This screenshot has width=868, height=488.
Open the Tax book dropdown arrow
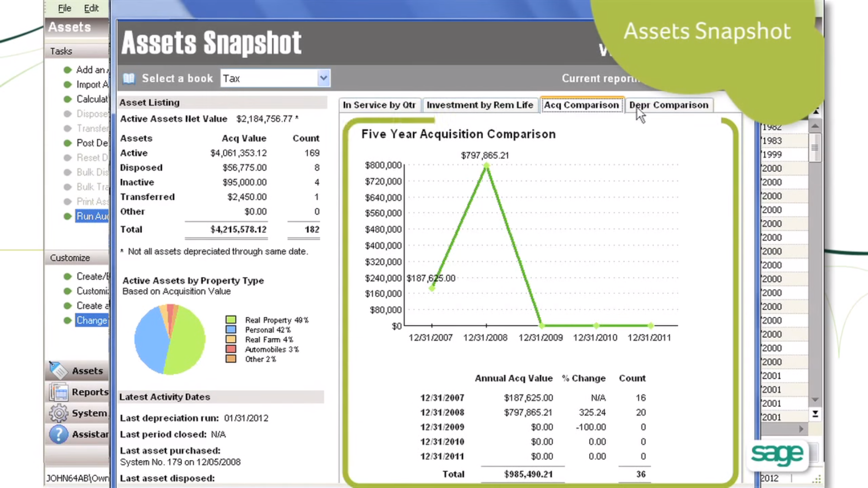pos(323,78)
